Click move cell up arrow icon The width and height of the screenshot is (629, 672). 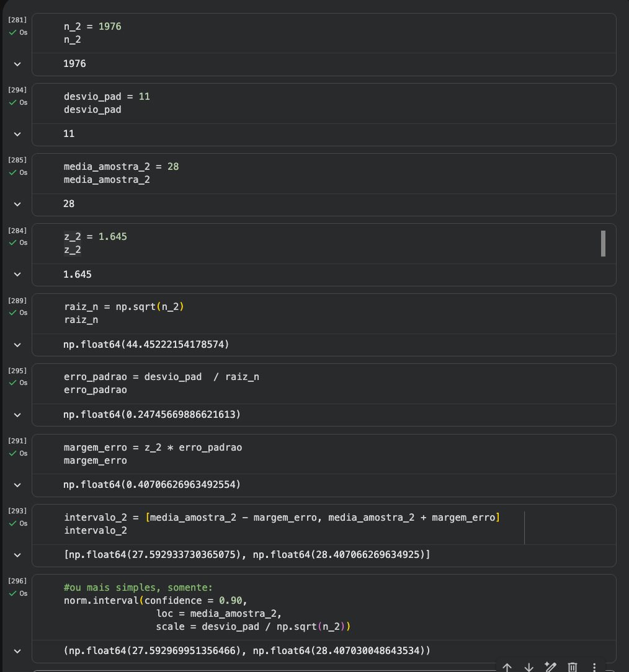pos(507,667)
